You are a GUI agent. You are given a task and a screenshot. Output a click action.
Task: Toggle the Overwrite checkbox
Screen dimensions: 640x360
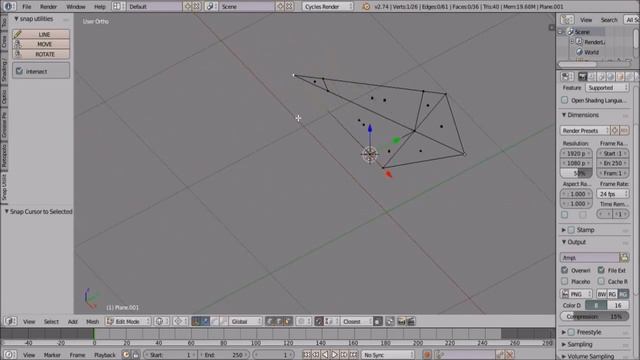click(564, 270)
